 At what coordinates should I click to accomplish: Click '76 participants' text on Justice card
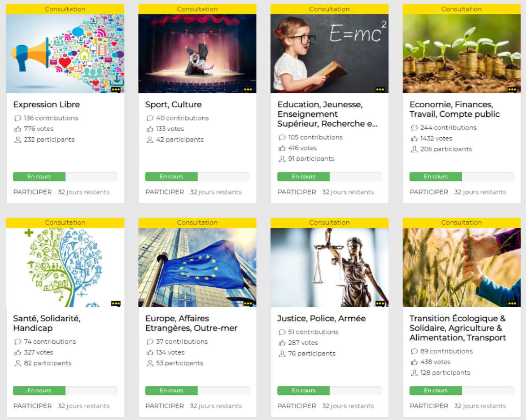pos(312,353)
